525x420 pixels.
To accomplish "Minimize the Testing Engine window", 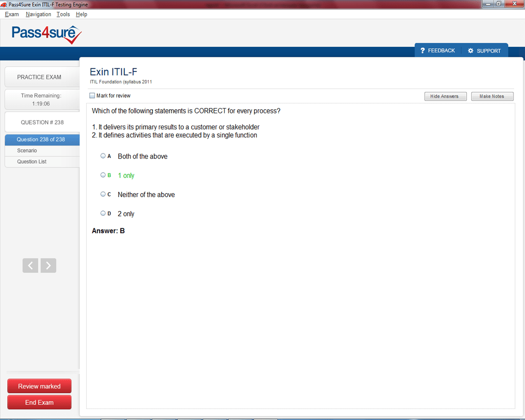I will 488,4.
